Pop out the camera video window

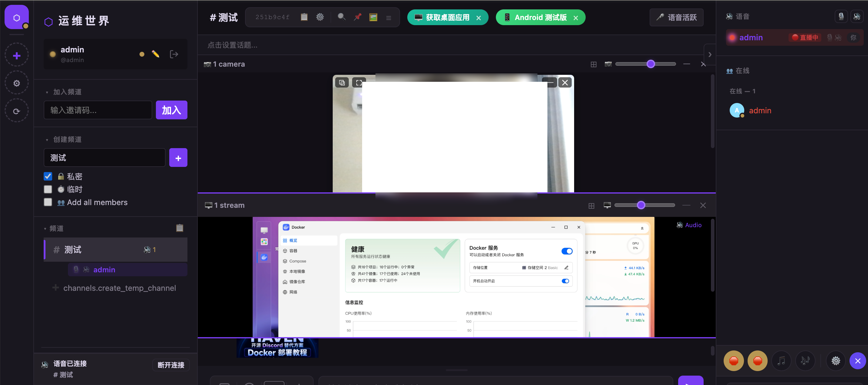coord(342,82)
